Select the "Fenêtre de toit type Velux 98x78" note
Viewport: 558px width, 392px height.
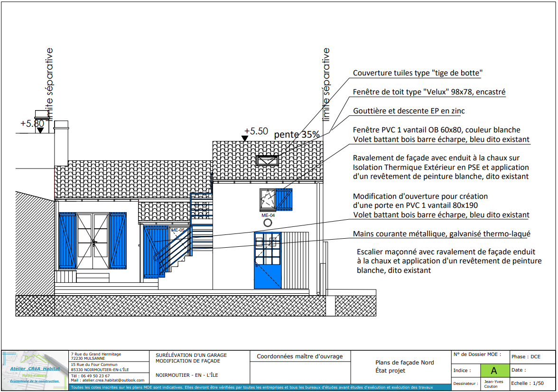(429, 92)
